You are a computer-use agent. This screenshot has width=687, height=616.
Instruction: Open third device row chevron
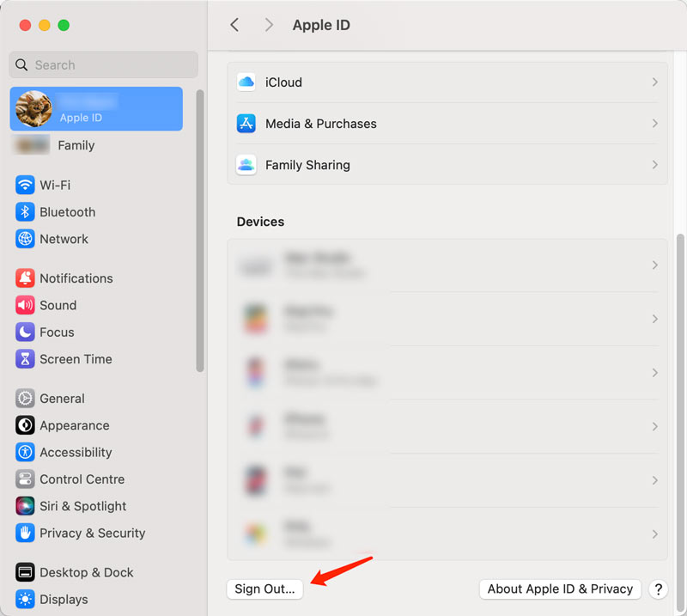coord(655,373)
